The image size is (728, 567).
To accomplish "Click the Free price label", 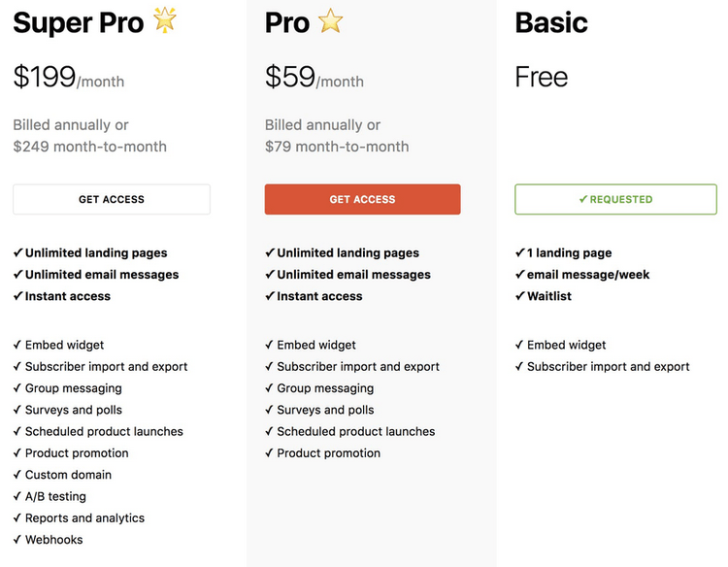I will point(542,78).
